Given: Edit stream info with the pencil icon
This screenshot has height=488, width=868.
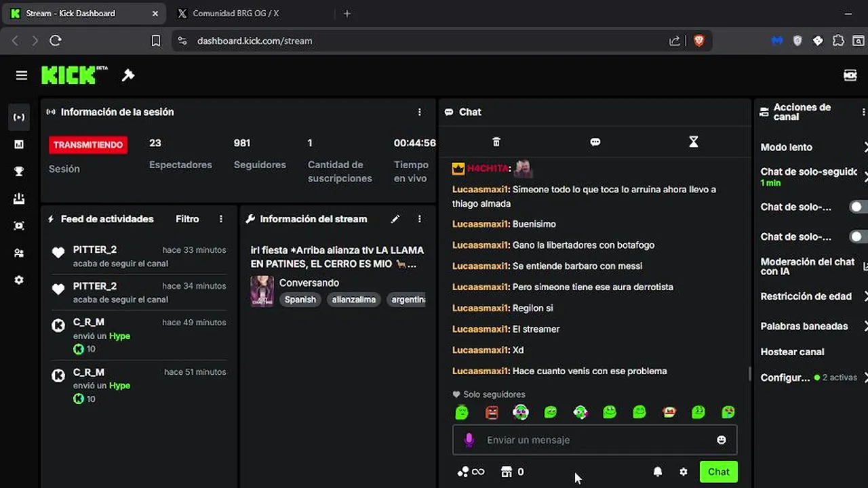Looking at the screenshot, I should [395, 219].
